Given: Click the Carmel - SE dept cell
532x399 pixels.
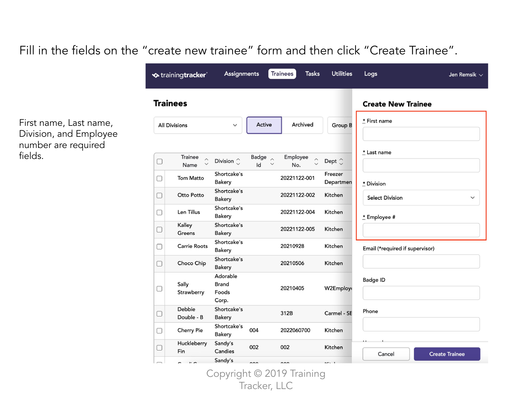Looking at the screenshot, I should (x=338, y=313).
